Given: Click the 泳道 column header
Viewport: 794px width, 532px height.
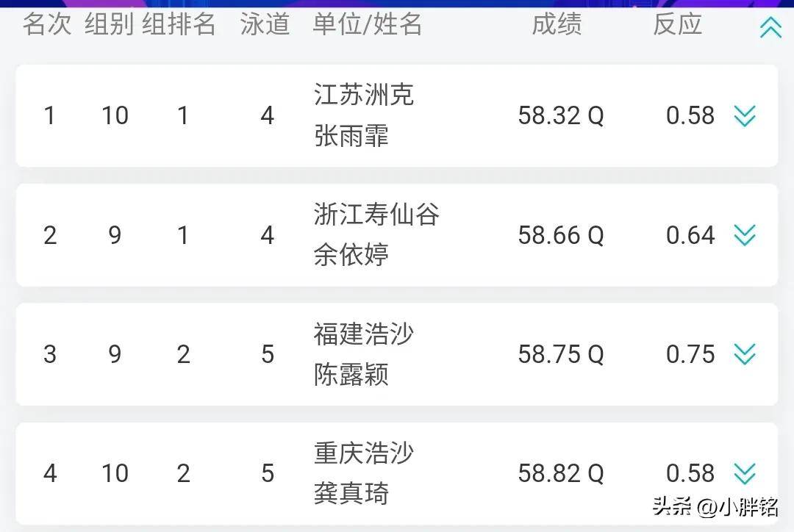Looking at the screenshot, I should (x=265, y=24).
